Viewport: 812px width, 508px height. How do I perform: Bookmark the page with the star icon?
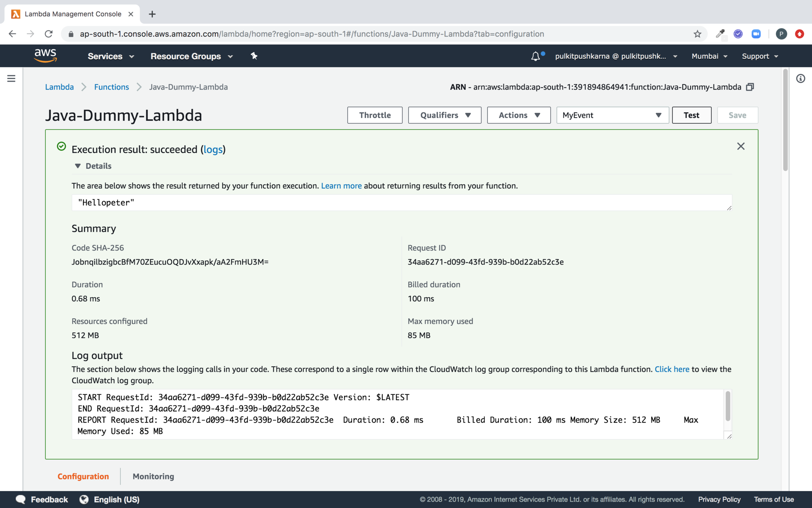click(697, 34)
